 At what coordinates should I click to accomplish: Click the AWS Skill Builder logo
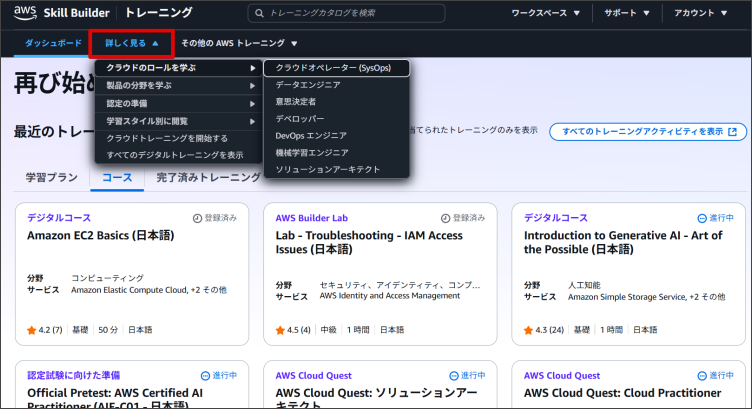60,14
